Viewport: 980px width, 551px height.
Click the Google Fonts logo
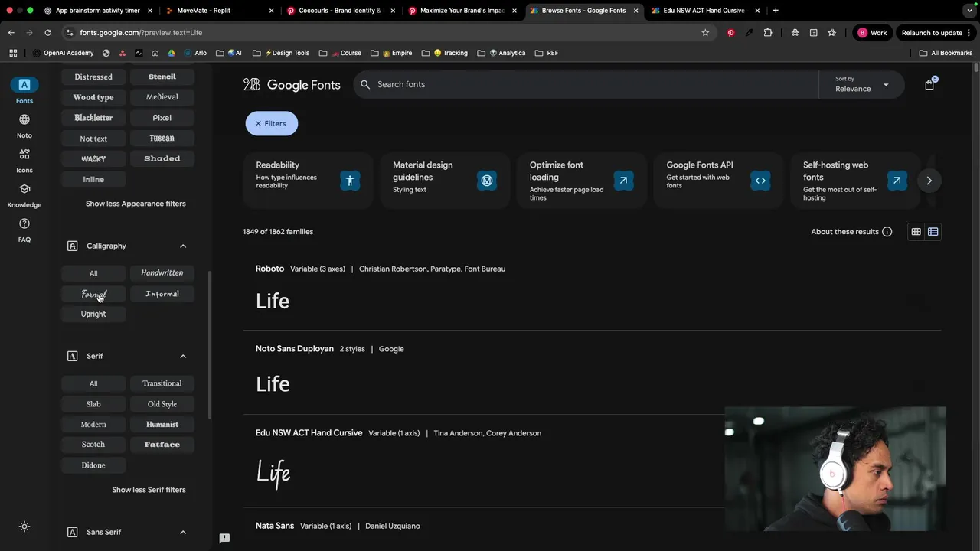click(292, 84)
